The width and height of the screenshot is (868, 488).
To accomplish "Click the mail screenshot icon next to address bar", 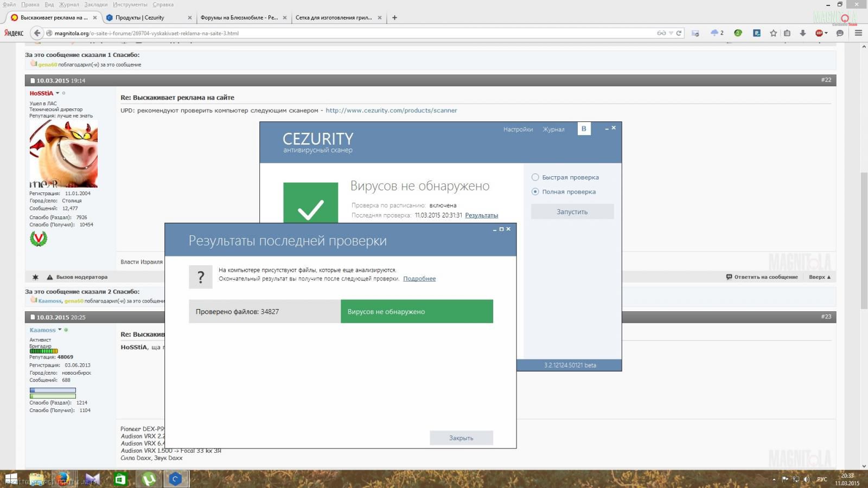I will point(695,33).
